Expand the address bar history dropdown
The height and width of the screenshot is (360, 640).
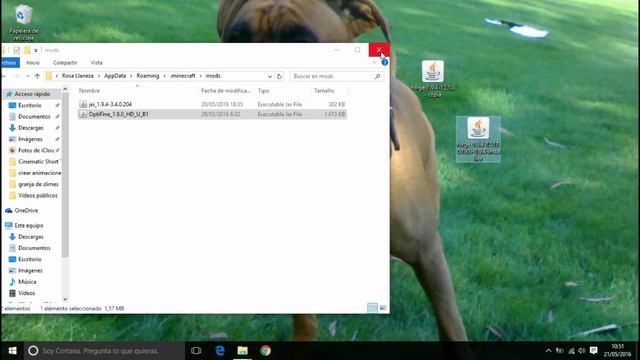[x=269, y=76]
